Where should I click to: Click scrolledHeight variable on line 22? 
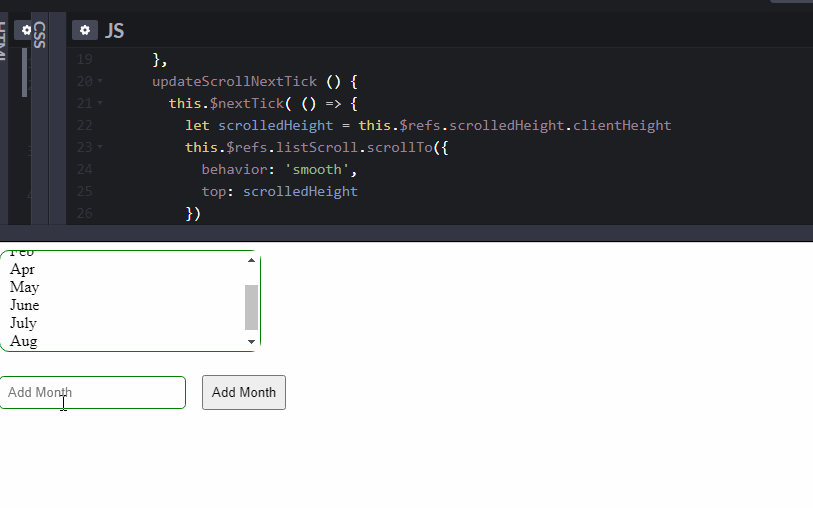(x=275, y=125)
